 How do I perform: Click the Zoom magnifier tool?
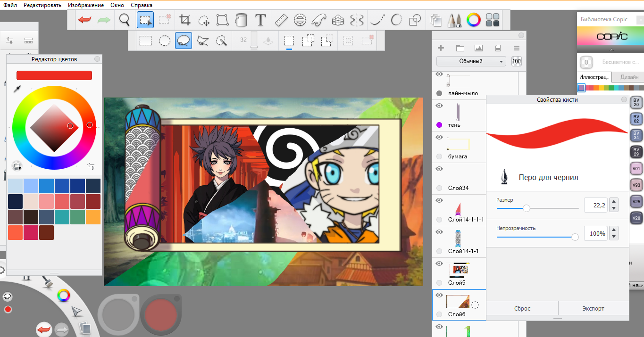click(124, 20)
